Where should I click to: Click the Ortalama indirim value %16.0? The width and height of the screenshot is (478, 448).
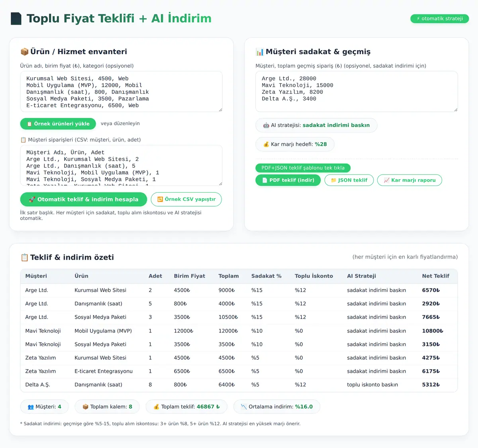(304, 407)
